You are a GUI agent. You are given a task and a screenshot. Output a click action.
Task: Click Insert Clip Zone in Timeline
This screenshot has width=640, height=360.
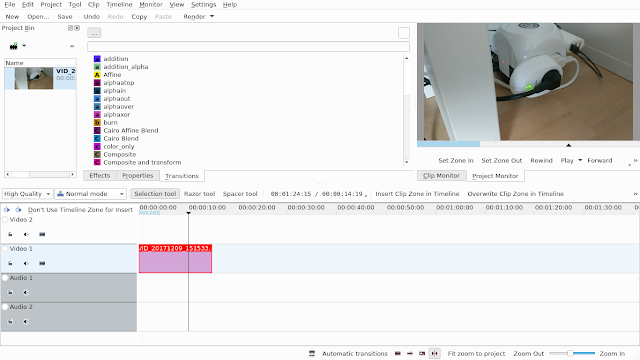[417, 194]
